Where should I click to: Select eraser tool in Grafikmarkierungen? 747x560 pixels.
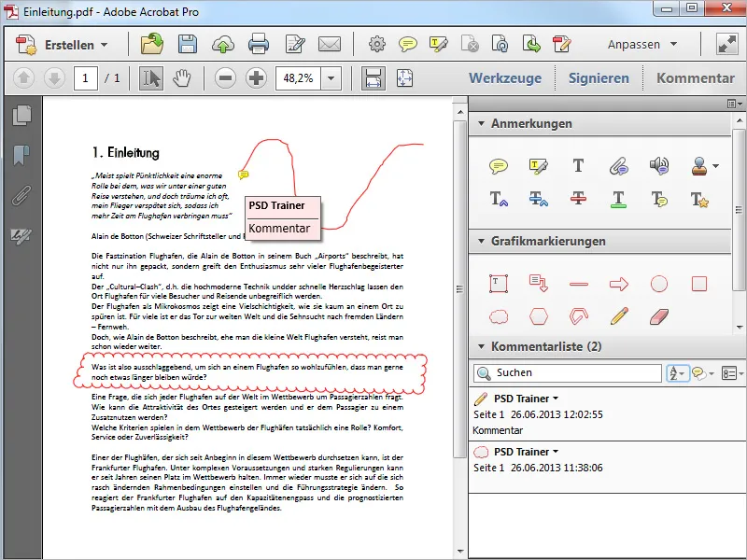click(659, 316)
